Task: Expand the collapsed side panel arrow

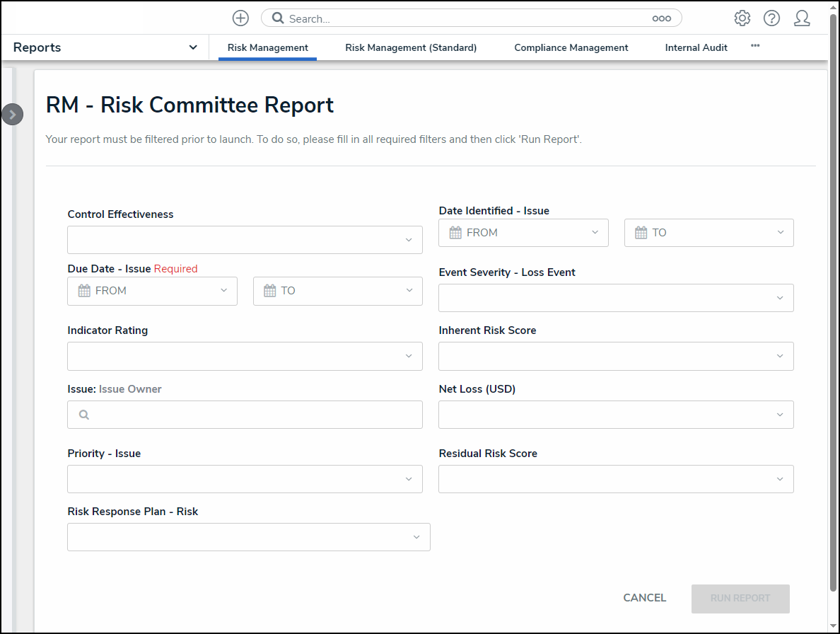Action: coord(12,115)
